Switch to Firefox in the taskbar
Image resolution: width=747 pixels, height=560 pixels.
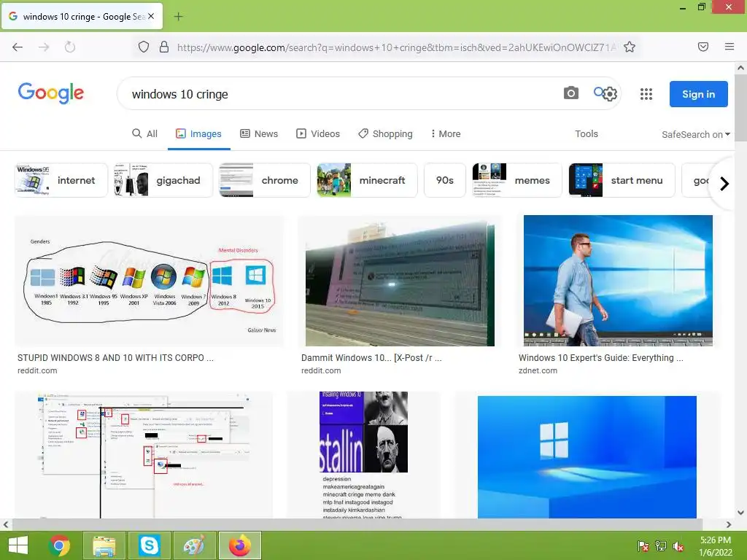239,545
